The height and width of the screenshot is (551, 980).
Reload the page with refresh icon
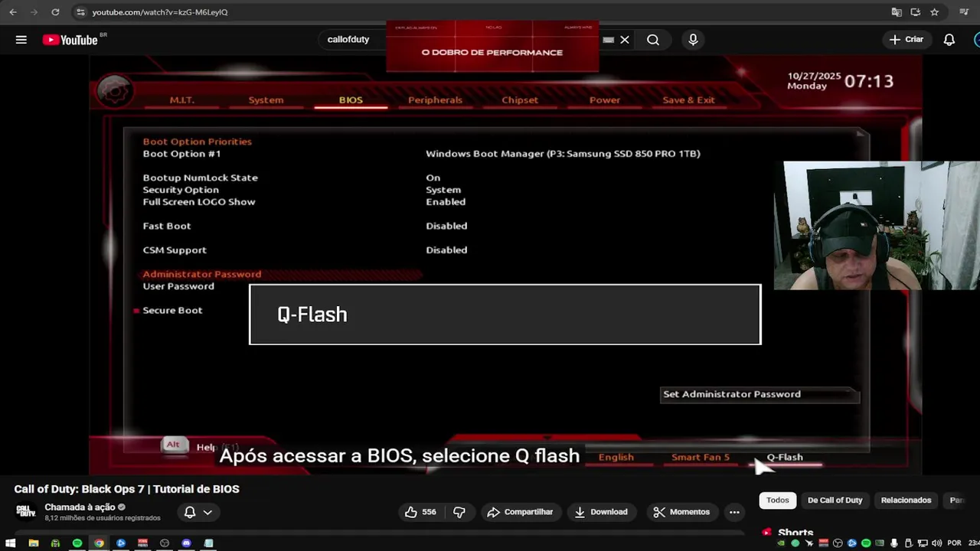coord(55,12)
